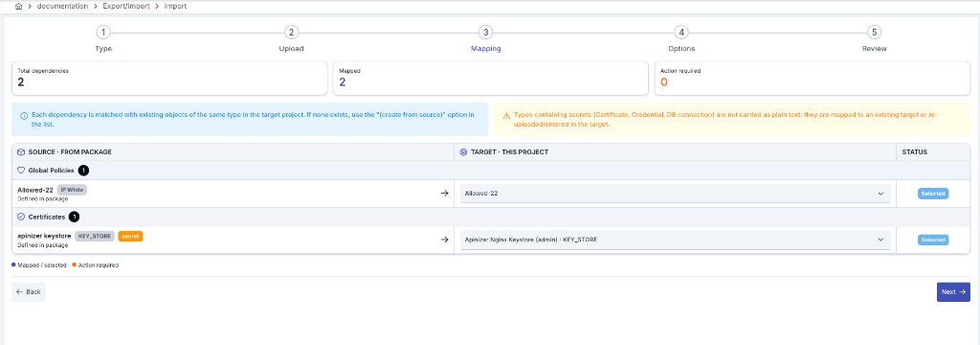Click the Allowed-22 source name
The width and height of the screenshot is (980, 345).
pos(35,190)
